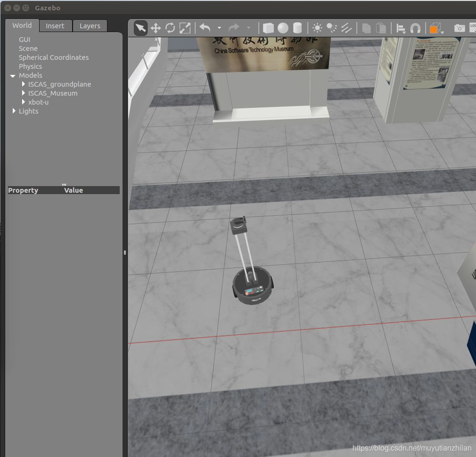Select the Scene tree item
The image size is (476, 457).
pyautogui.click(x=28, y=49)
